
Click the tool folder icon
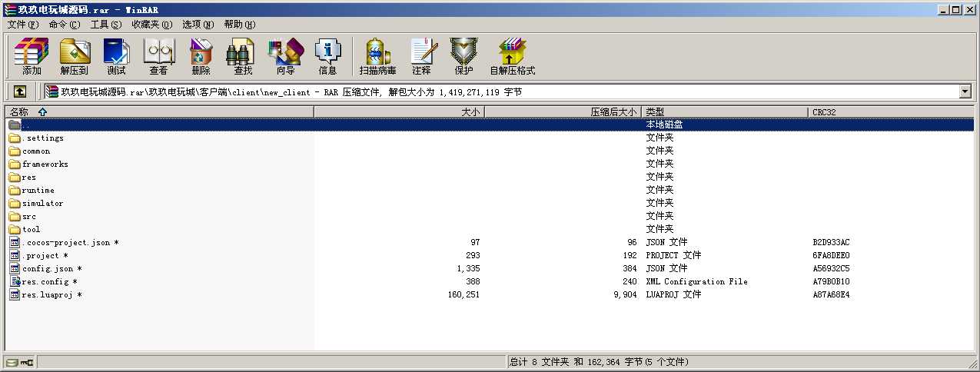point(15,230)
